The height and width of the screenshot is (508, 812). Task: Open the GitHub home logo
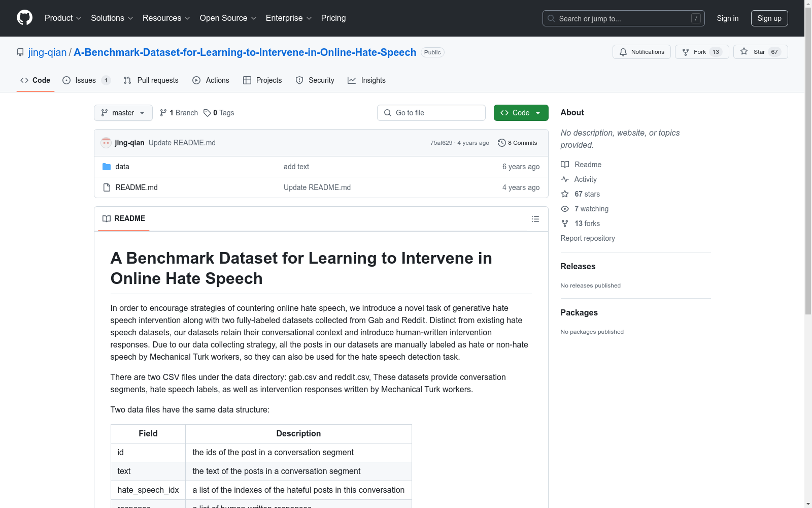[24, 18]
